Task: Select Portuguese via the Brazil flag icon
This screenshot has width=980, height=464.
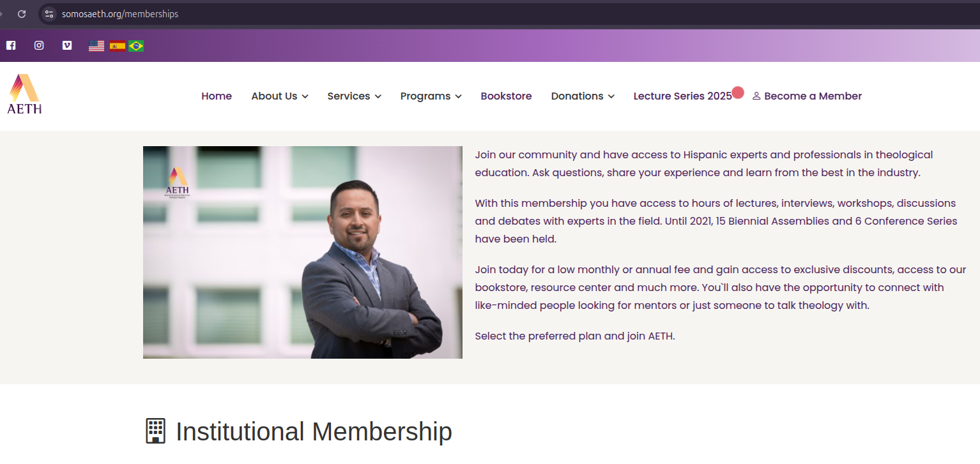Action: pyautogui.click(x=136, y=45)
